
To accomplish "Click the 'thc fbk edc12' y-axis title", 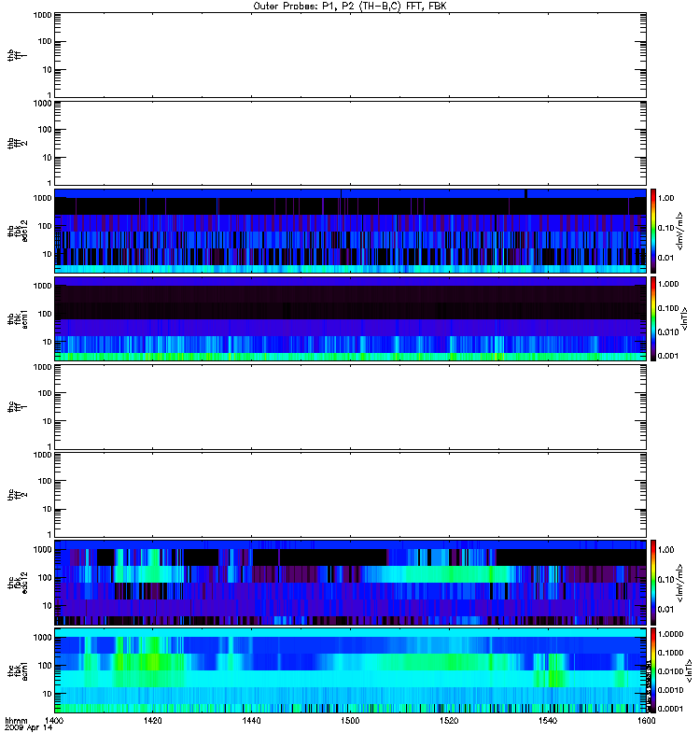I will [x=18, y=582].
